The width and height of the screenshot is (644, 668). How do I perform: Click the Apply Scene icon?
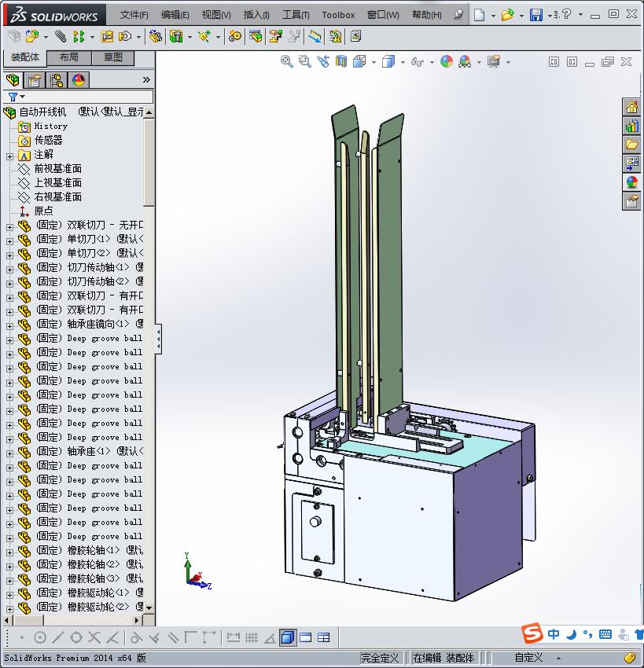465,62
